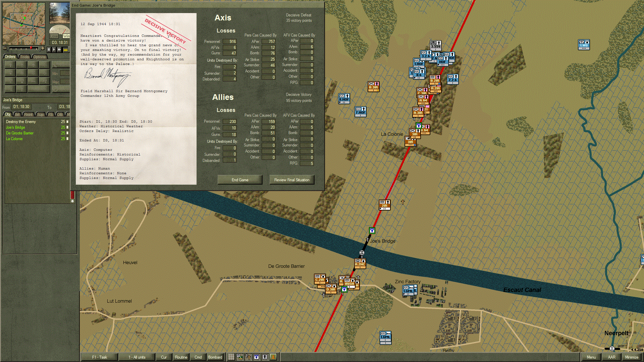Viewport: 644px width, 362px height.
Task: Adjust the map zoom slider
Action: coord(24,49)
